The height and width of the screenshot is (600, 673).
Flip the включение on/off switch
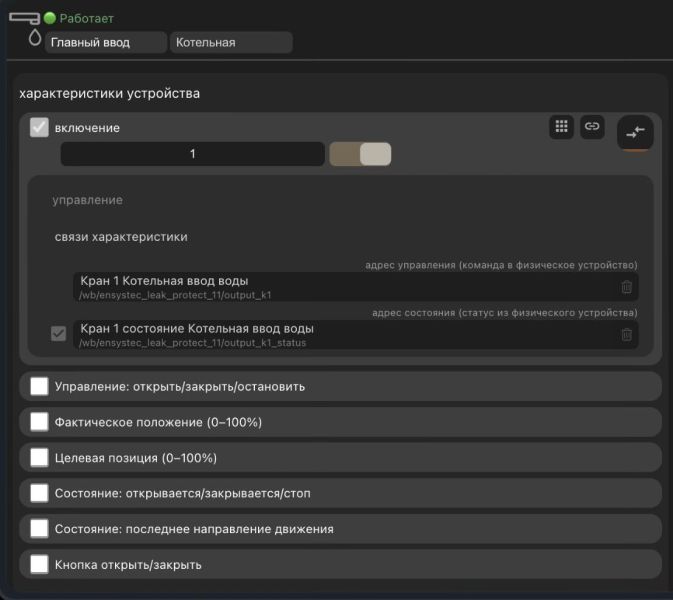tap(360, 154)
